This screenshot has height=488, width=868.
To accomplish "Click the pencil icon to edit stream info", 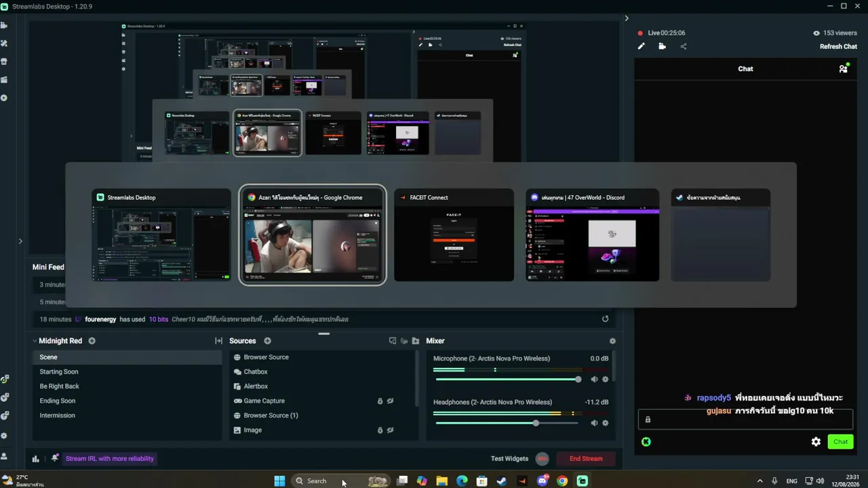I will [642, 46].
